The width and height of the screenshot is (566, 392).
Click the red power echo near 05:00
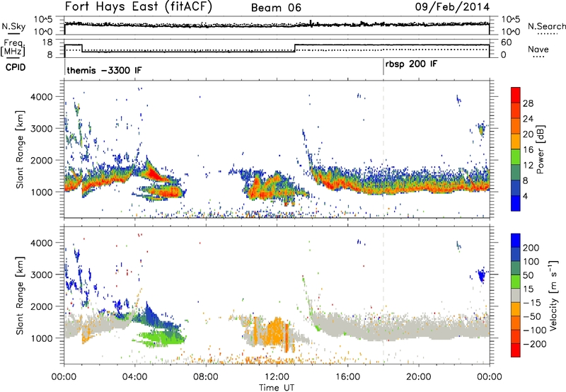[x=155, y=175]
